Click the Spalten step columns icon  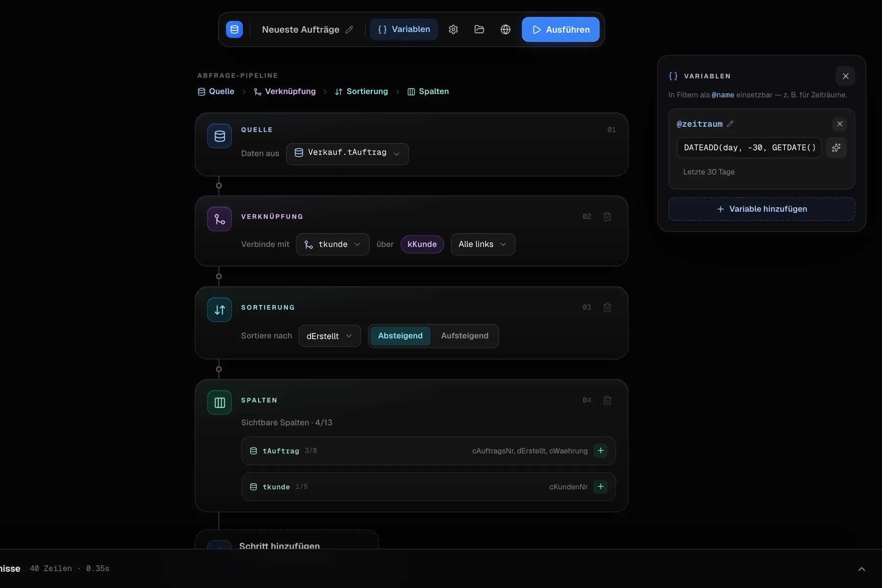220,403
